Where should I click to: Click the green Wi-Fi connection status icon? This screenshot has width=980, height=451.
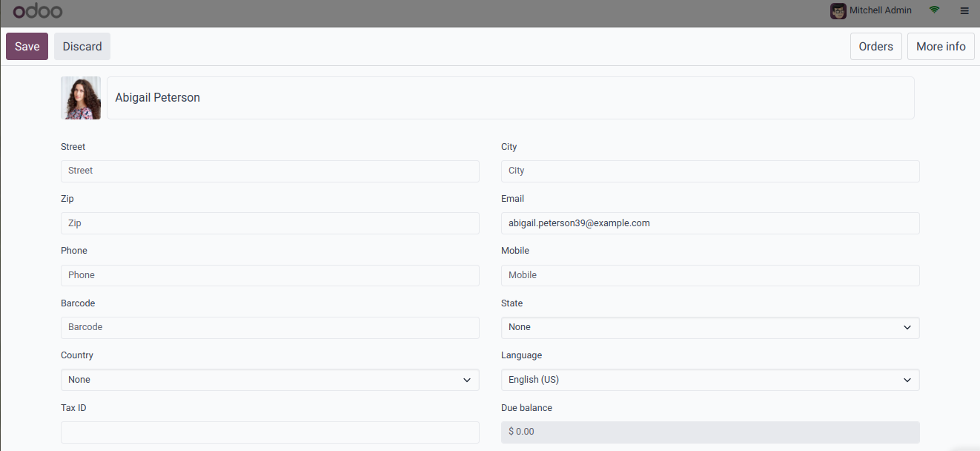point(934,10)
